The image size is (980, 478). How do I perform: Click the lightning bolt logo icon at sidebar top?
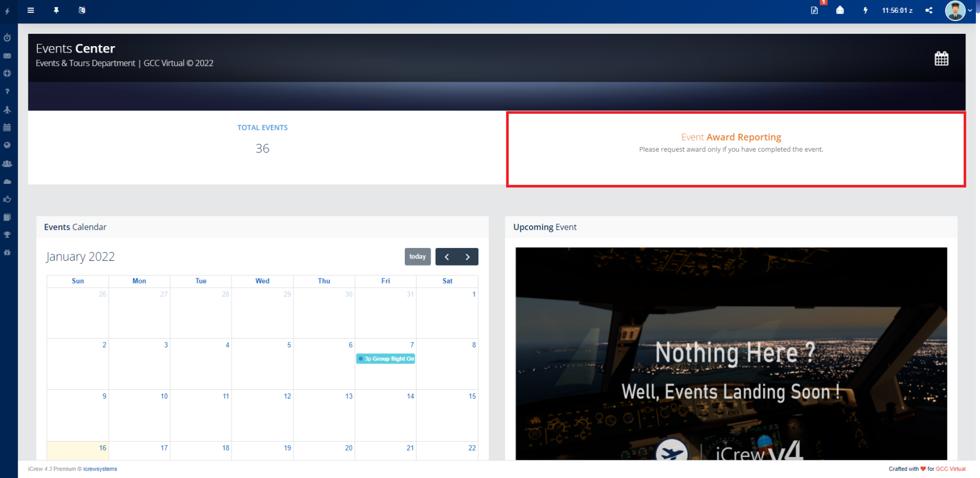[7, 11]
